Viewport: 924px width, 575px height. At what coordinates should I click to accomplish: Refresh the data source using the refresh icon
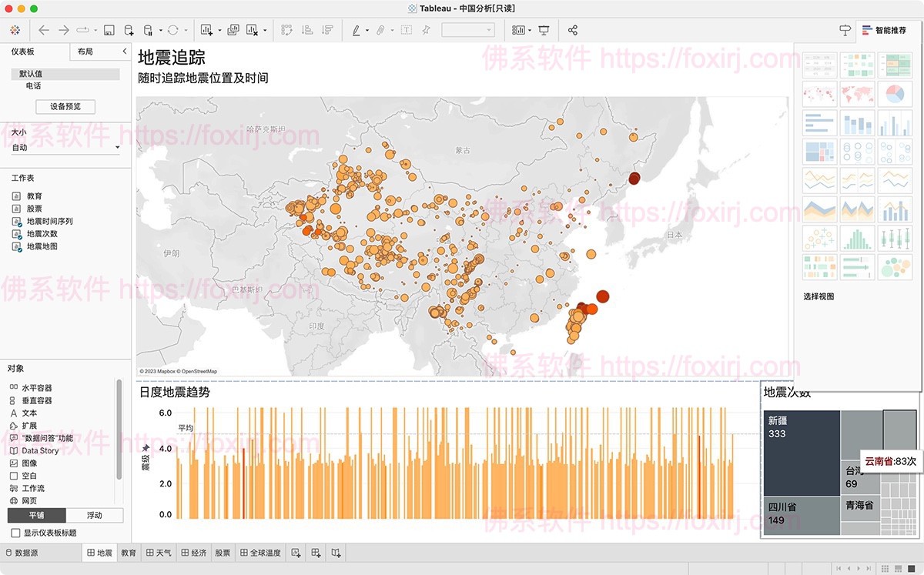click(174, 29)
